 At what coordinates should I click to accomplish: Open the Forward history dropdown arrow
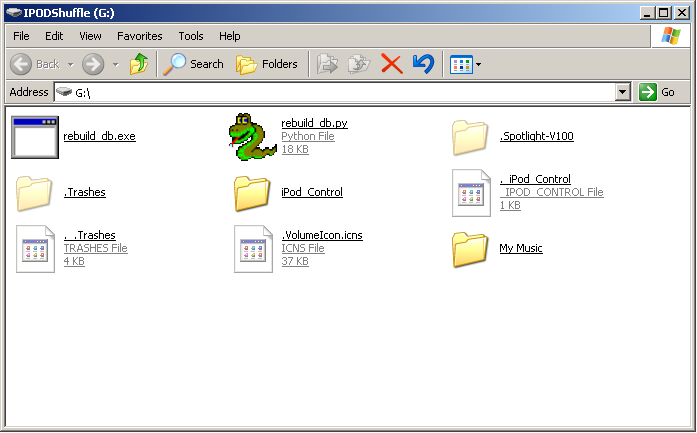pos(116,64)
